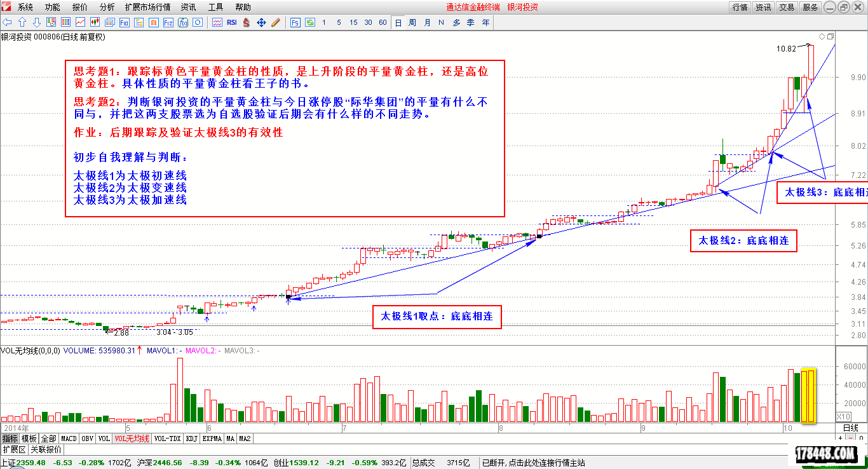Screen dimensions: 868x469
Task: Open the 全部 indicators tab
Action: pos(49,438)
